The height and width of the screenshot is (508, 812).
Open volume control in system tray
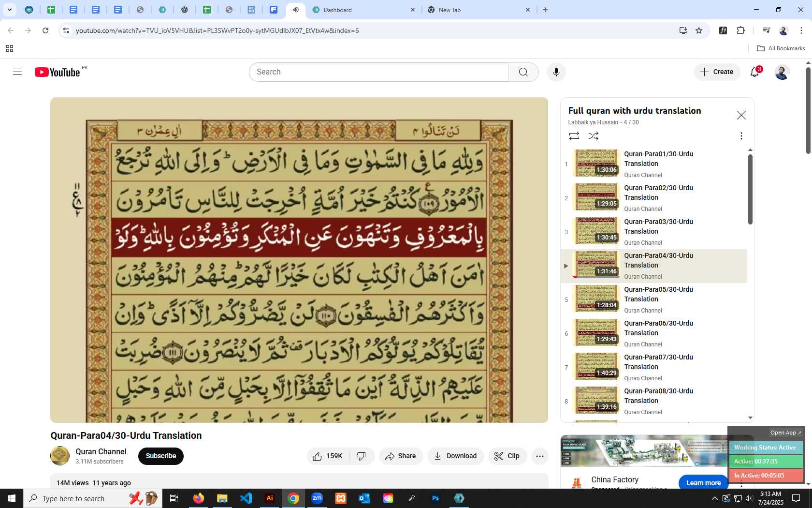[x=749, y=498]
